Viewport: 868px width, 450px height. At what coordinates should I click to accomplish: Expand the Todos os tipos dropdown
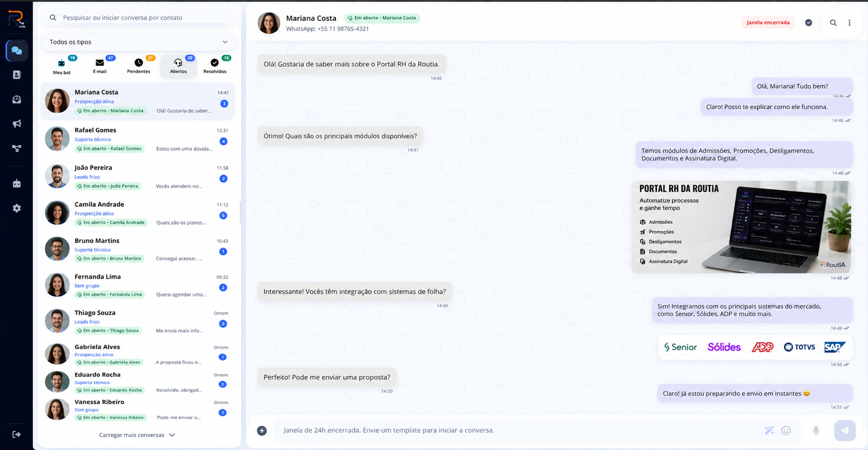tap(139, 42)
